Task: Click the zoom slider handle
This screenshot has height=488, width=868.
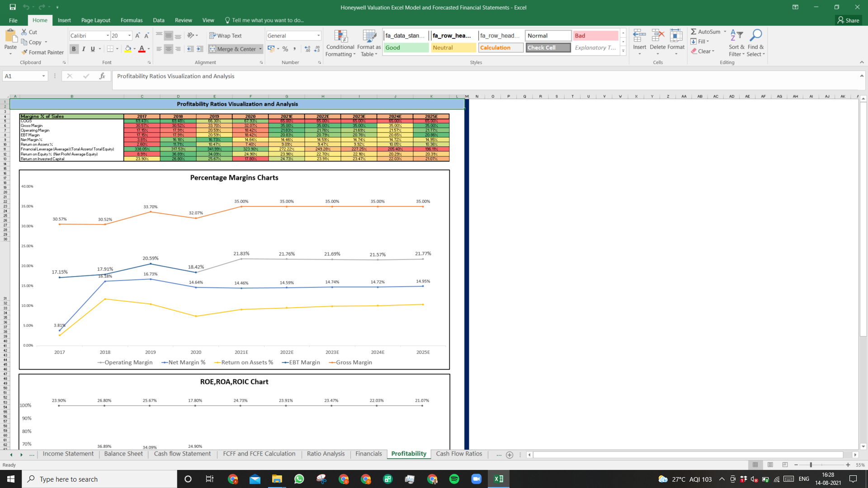Action: [811, 465]
